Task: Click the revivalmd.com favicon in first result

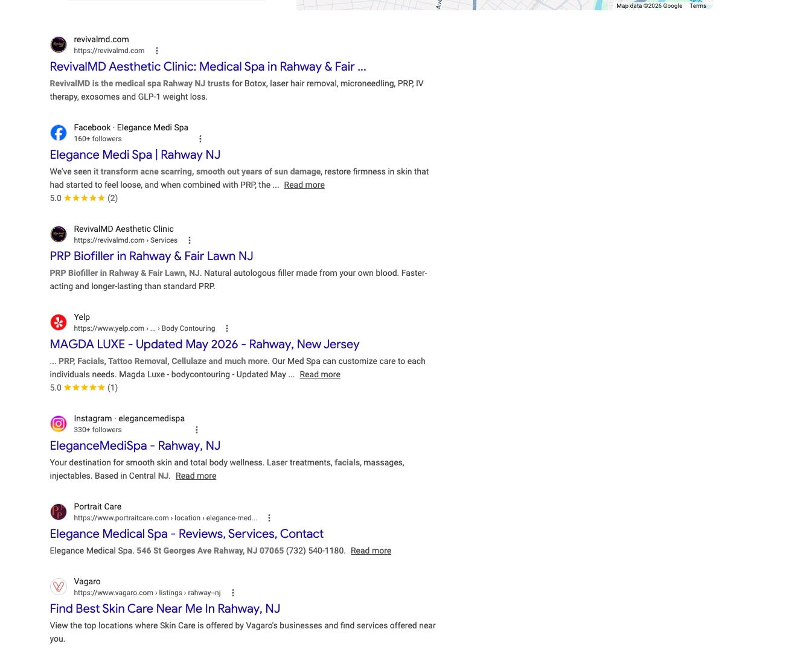Action: 59,45
